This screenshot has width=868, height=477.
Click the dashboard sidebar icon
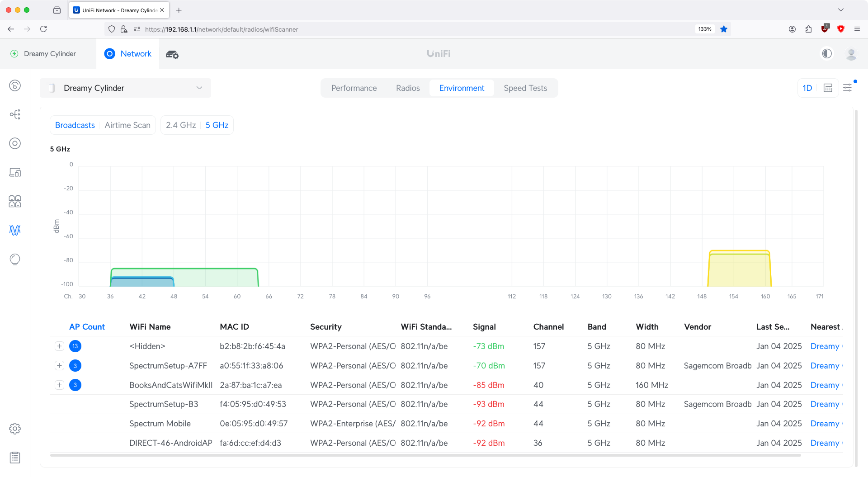(15, 85)
